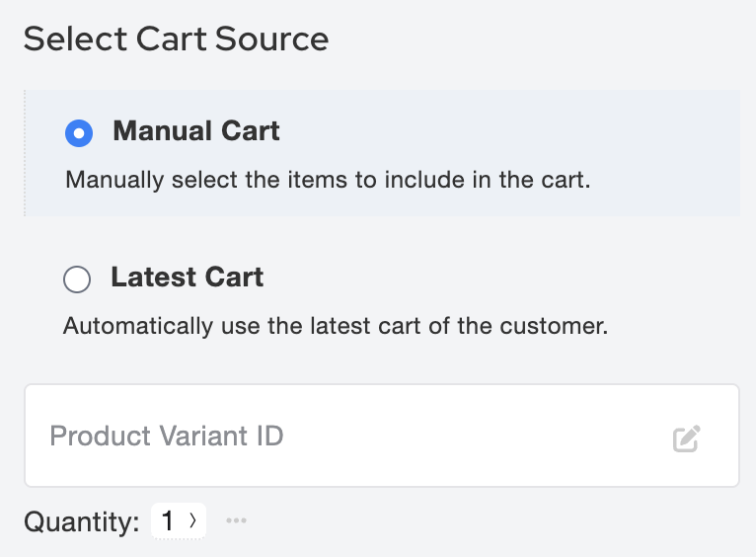756x557 pixels.
Task: Click empty space right of Latest Cart label
Action: pos(493,278)
